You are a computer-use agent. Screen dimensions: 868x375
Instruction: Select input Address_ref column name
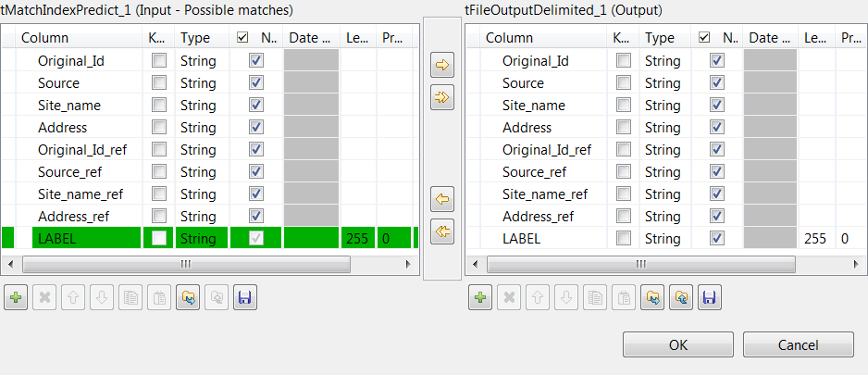point(74,216)
